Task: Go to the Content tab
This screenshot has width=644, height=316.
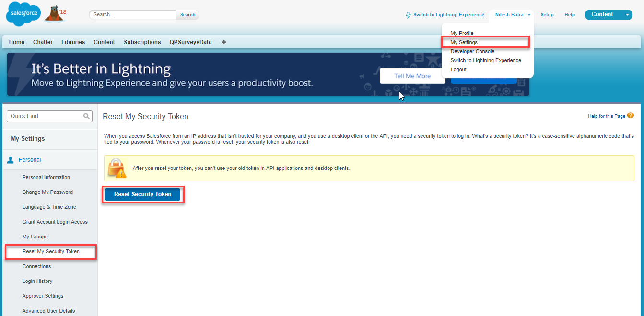Action: click(x=104, y=42)
